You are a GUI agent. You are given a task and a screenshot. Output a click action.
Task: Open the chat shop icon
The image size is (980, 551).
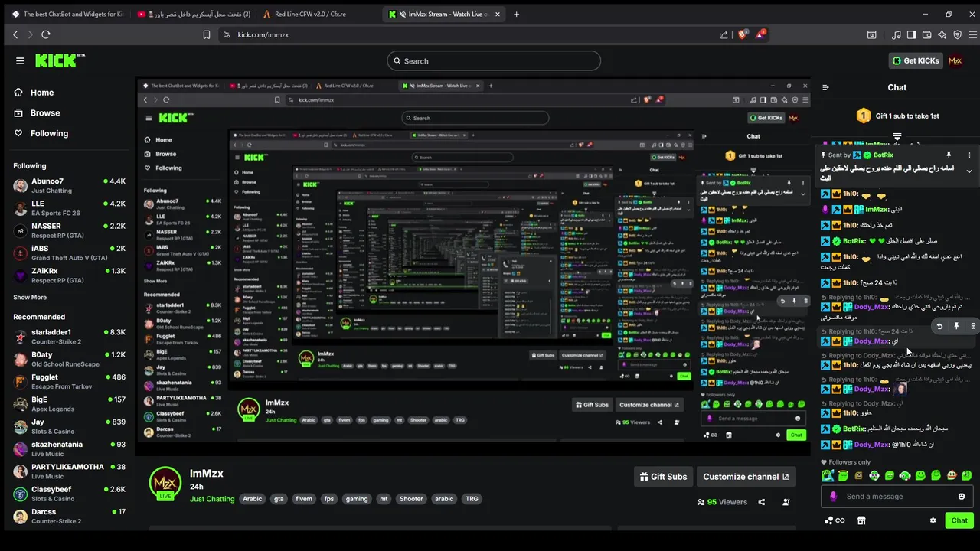(x=861, y=520)
